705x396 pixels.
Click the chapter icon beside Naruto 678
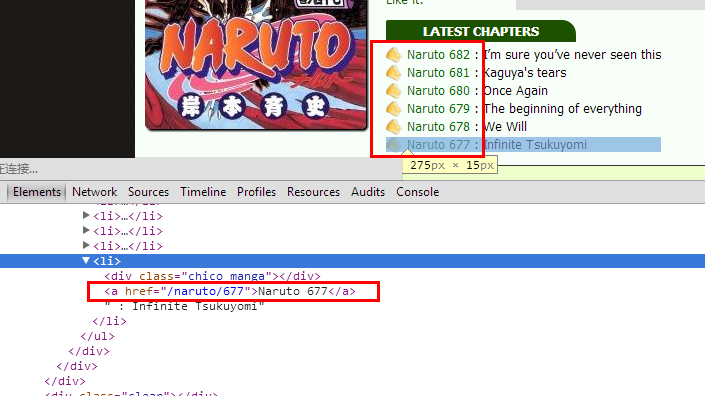click(x=393, y=126)
